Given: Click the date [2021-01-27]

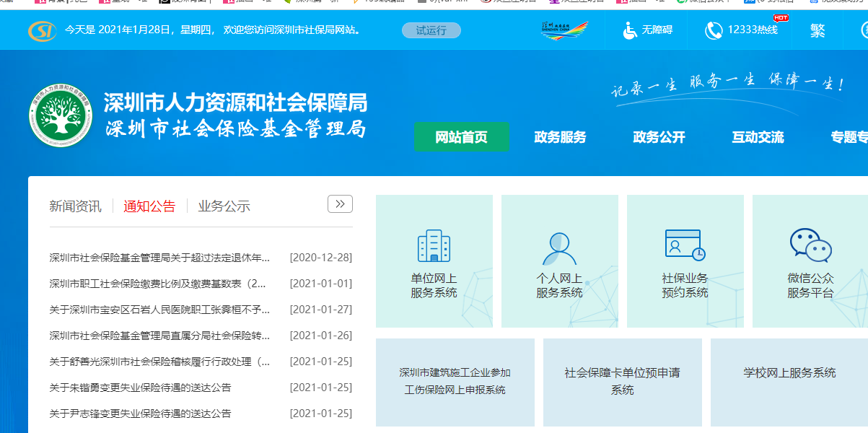Looking at the screenshot, I should (321, 310).
